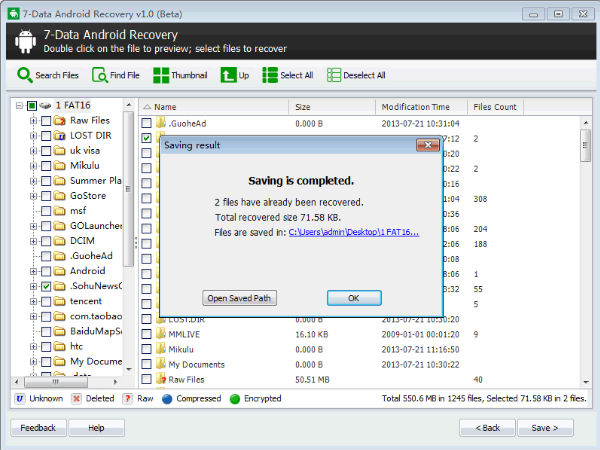Click the Find File icon
Viewport: 600px width, 450px height.
click(99, 75)
